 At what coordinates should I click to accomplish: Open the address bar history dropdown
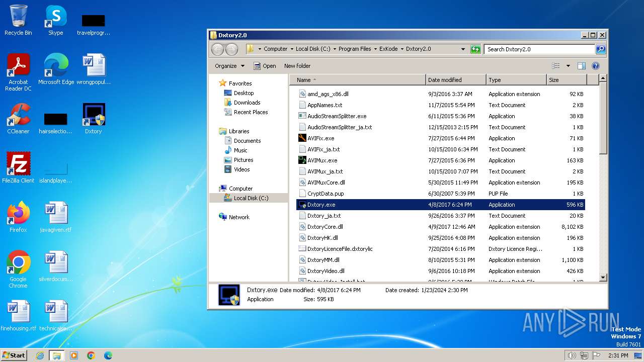click(463, 49)
